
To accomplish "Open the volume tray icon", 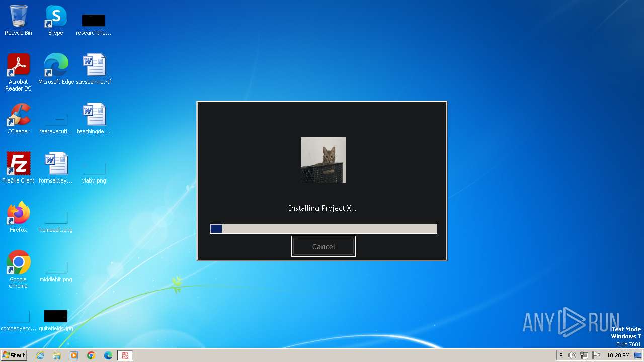I will click(x=572, y=355).
